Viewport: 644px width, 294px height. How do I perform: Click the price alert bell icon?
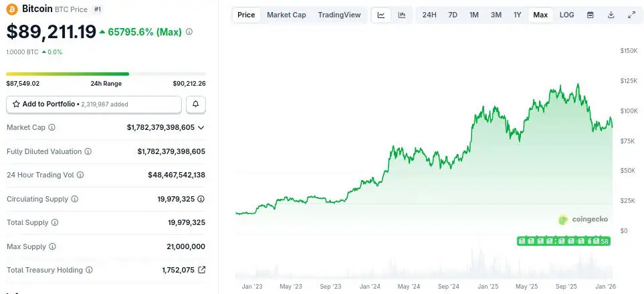pos(195,104)
